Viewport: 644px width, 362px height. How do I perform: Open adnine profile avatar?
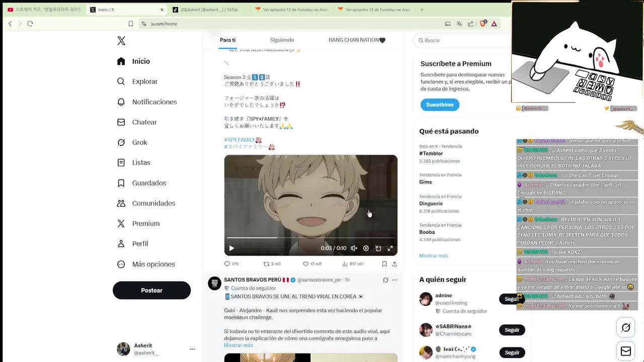tap(426, 299)
